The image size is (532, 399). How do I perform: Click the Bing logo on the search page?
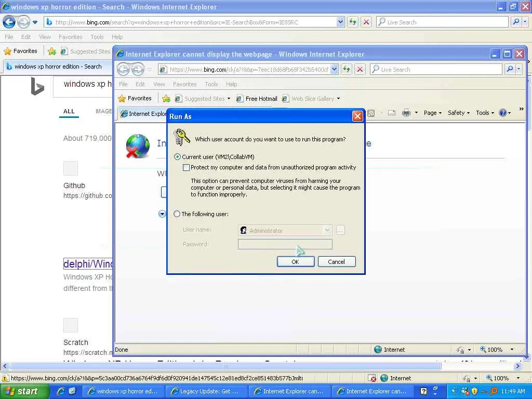(x=37, y=86)
